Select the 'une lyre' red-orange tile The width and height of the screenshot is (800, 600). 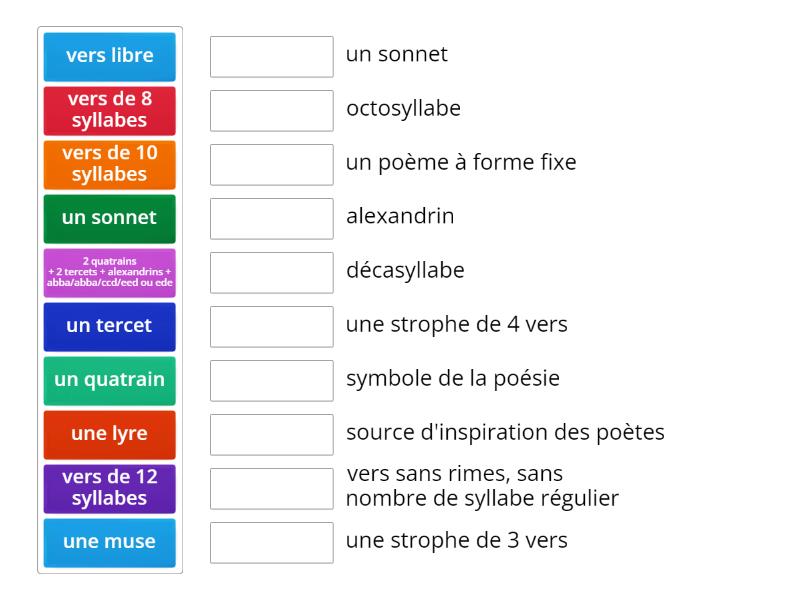pos(109,434)
